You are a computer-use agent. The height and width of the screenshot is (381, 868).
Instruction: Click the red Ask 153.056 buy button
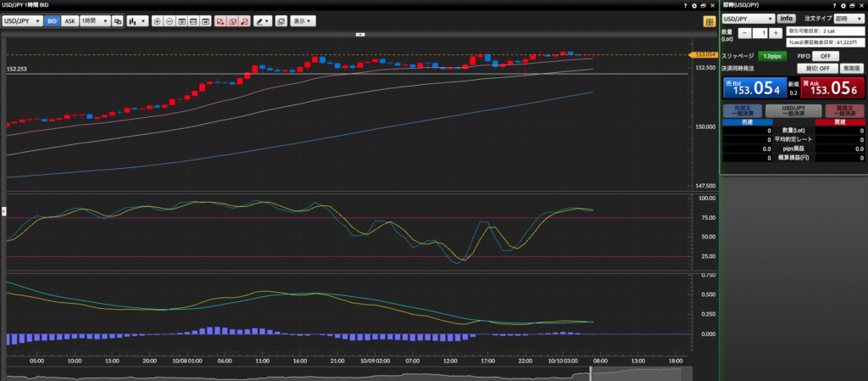click(833, 87)
